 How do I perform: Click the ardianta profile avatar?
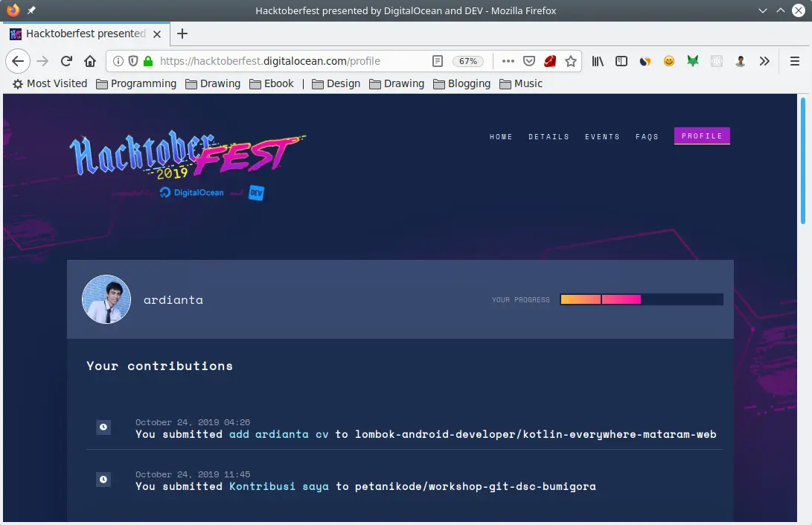coord(106,299)
